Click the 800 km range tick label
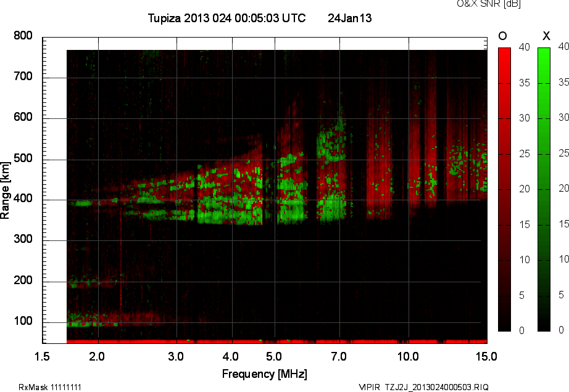Screen dimensions: 569x392 [x=23, y=36]
